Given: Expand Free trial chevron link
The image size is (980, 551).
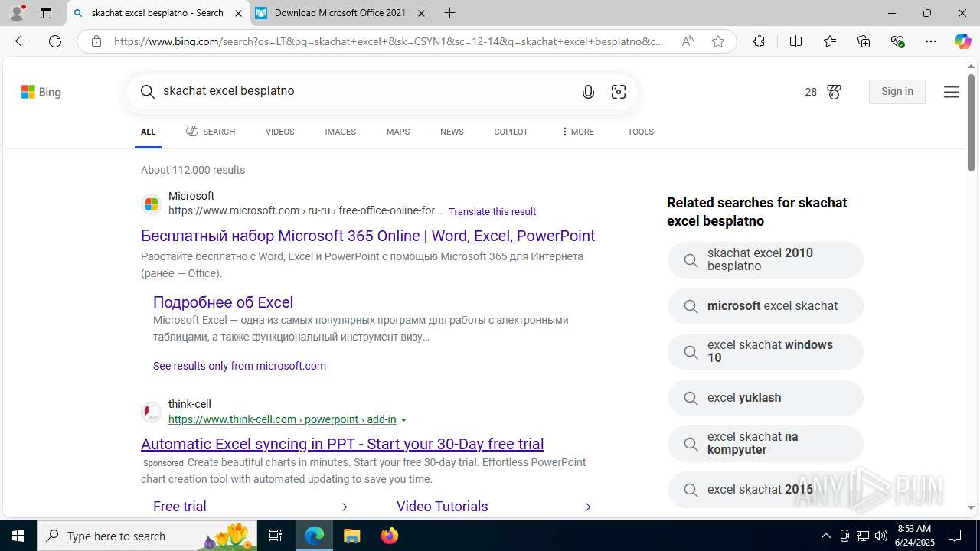Looking at the screenshot, I should click(345, 507).
